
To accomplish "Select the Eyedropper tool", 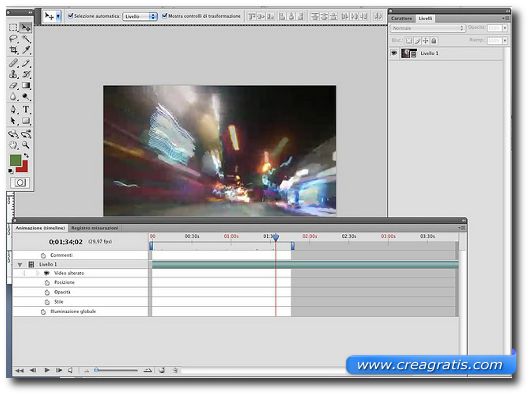I will pos(26,50).
